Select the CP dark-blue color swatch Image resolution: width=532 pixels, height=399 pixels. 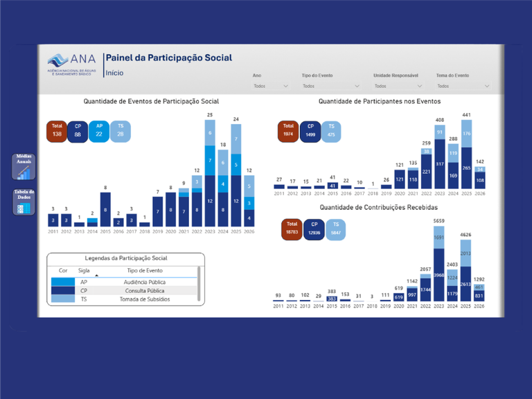click(63, 290)
